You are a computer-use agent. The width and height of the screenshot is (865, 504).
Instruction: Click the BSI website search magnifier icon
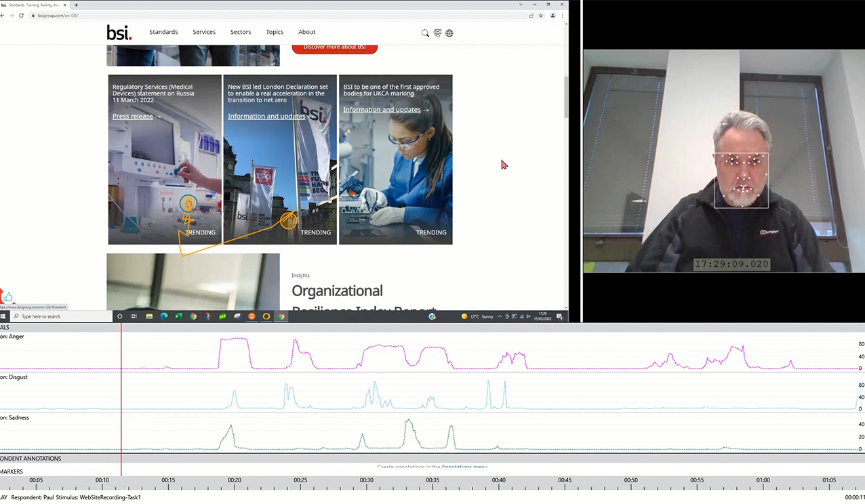(x=425, y=33)
